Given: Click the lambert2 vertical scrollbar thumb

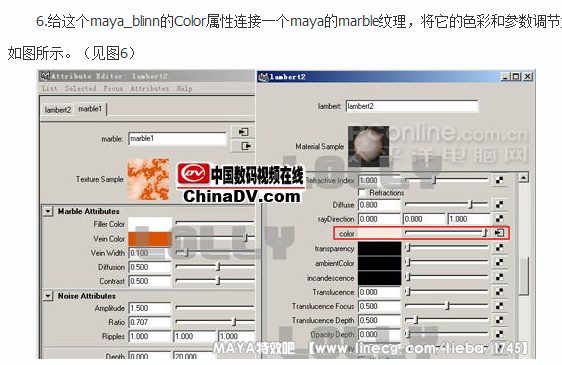Looking at the screenshot, I should (524, 276).
